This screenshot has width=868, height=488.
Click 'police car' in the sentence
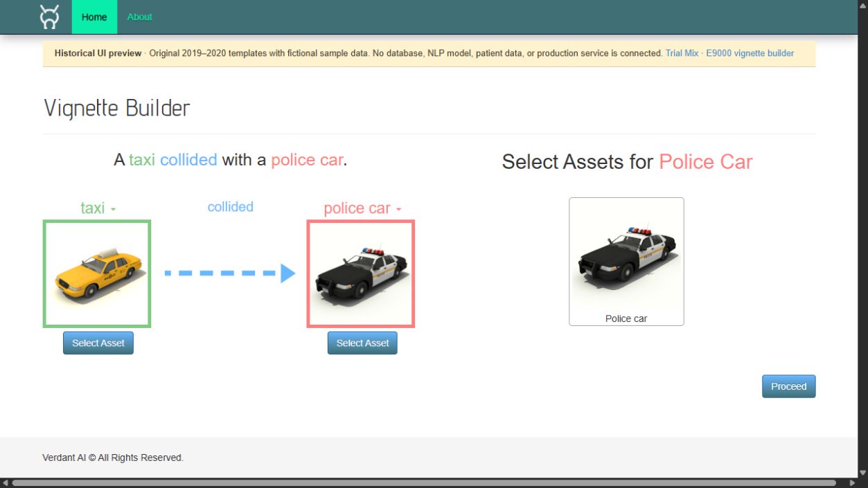(x=307, y=160)
